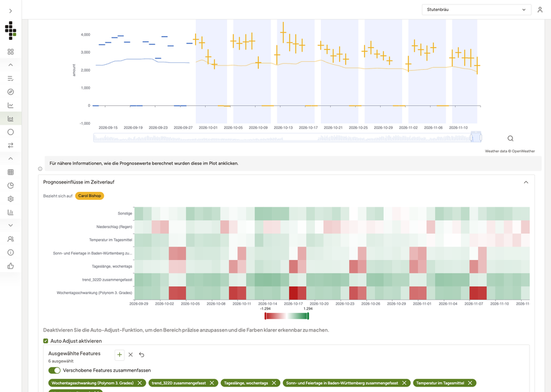551x392 pixels.
Task: Open the bar chart icon in sidebar
Action: tap(10, 212)
